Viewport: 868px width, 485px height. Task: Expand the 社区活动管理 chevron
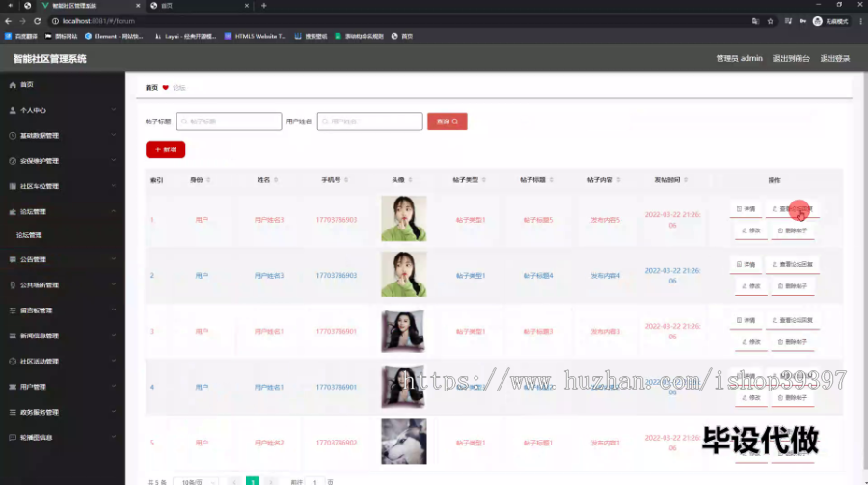(x=114, y=361)
